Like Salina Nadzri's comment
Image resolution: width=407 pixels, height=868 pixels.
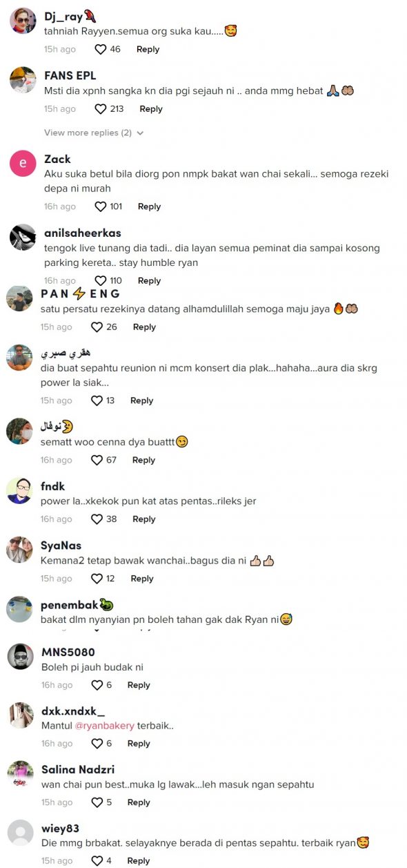pos(97,802)
